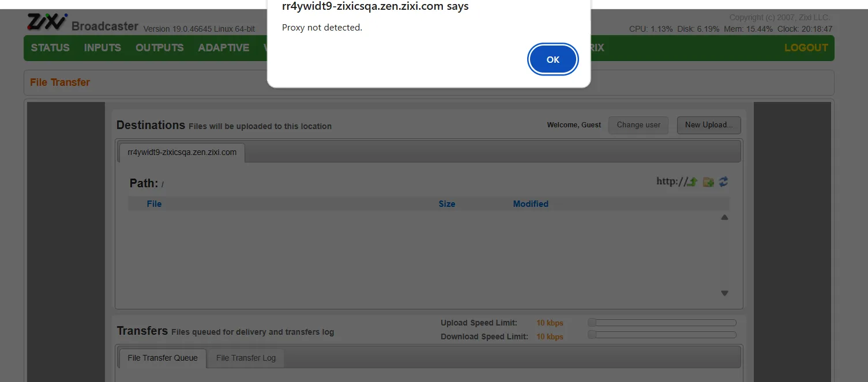Start a New Upload
868x382 pixels.
[709, 125]
